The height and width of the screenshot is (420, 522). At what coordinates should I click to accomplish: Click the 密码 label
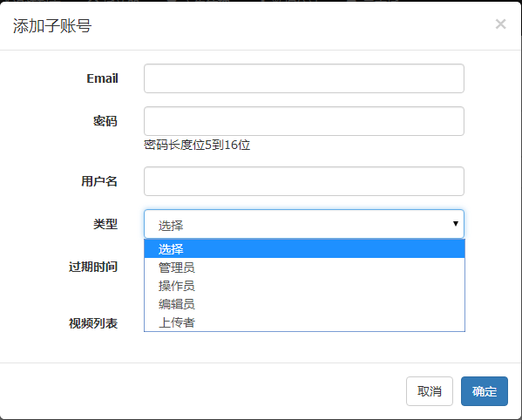coord(105,121)
